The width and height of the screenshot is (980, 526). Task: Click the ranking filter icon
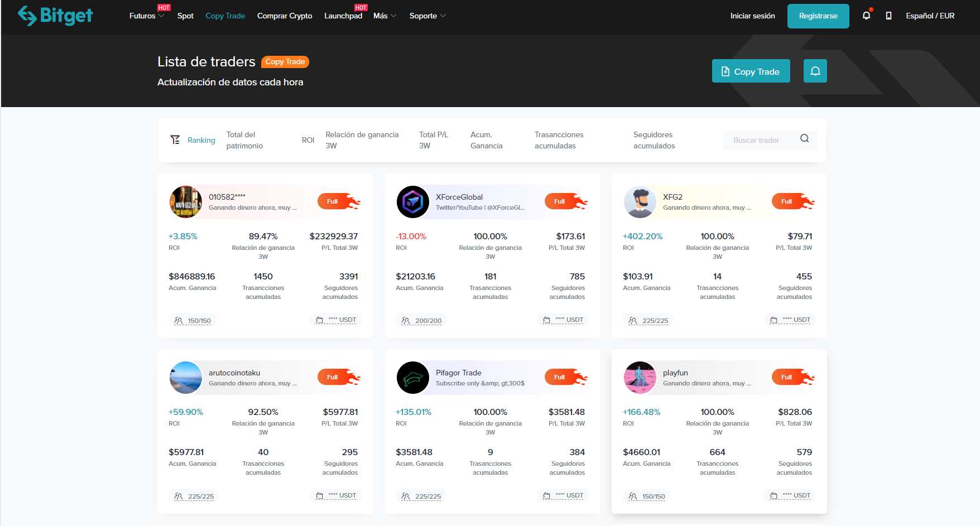[x=175, y=140]
